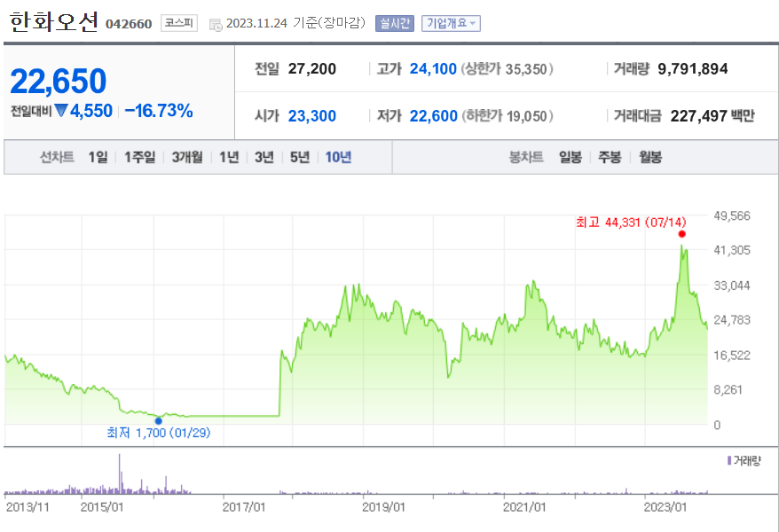Click the -16.73% change rate

click(x=159, y=111)
